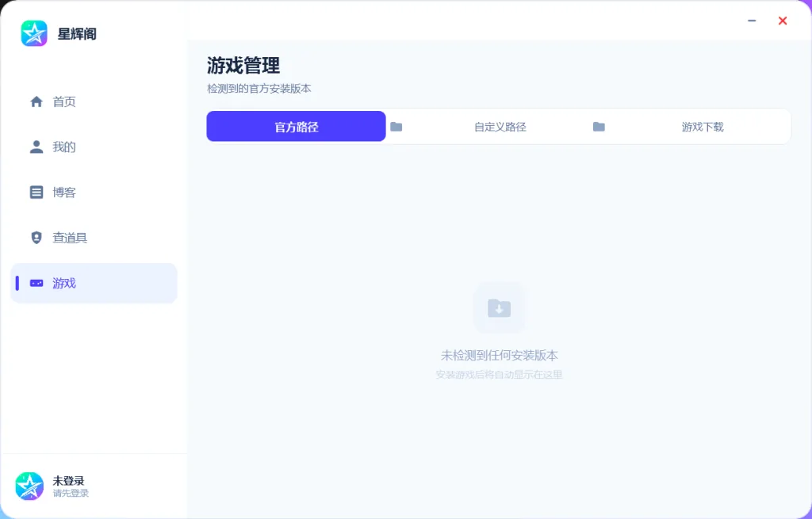Click the shield icon for 查道具
Viewport: 812px width, 519px height.
36,238
